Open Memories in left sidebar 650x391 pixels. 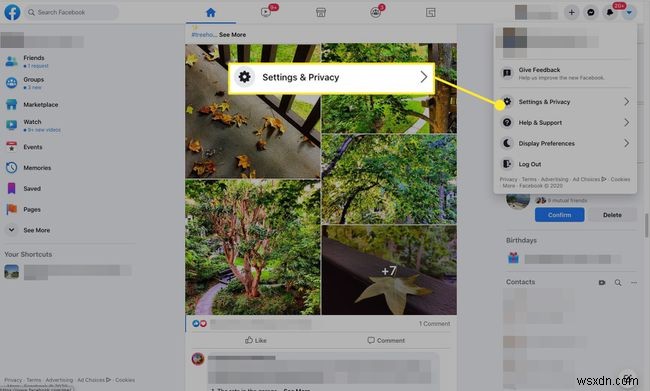pyautogui.click(x=37, y=168)
